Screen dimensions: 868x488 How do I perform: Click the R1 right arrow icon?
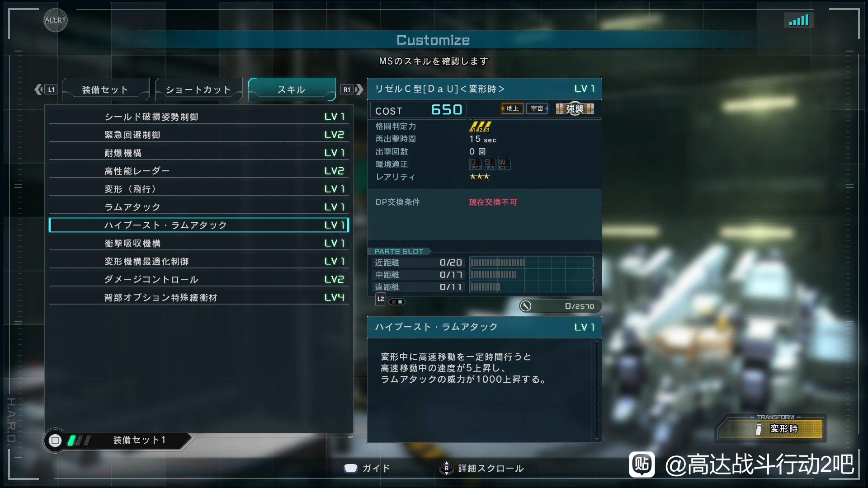tap(352, 89)
